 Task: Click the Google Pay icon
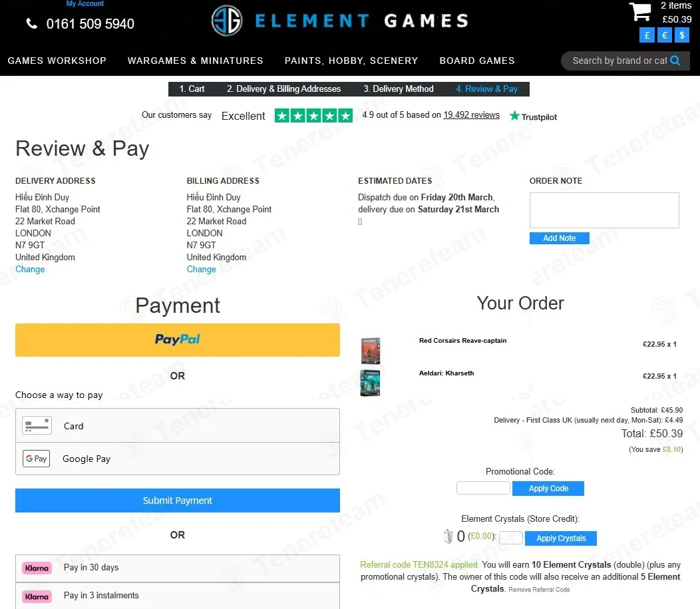click(x=36, y=459)
